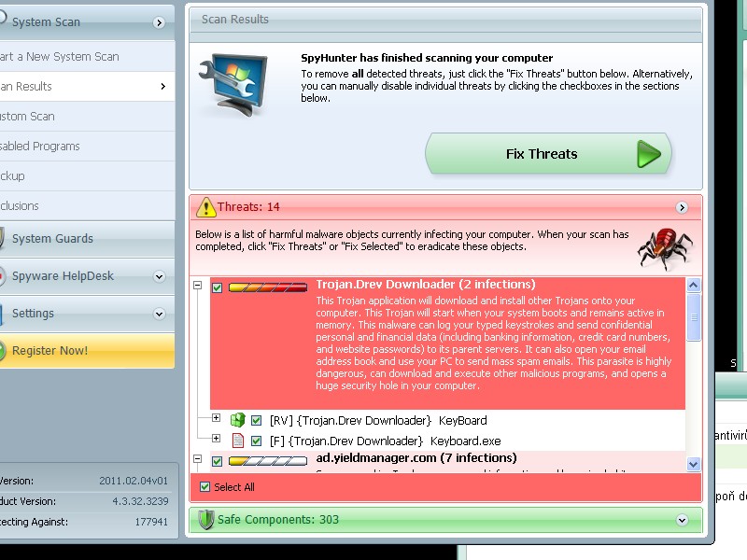Open the Exclusions sidebar item

87,205
